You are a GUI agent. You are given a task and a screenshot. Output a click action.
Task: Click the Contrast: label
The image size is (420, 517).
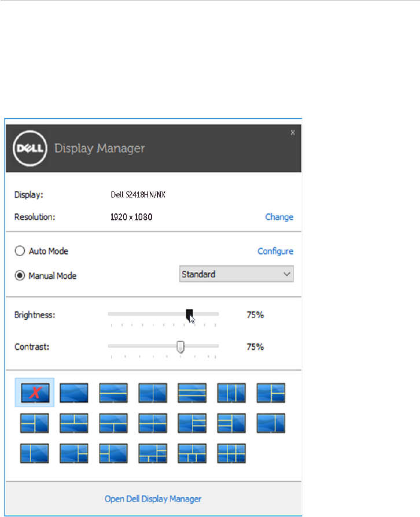pos(32,347)
